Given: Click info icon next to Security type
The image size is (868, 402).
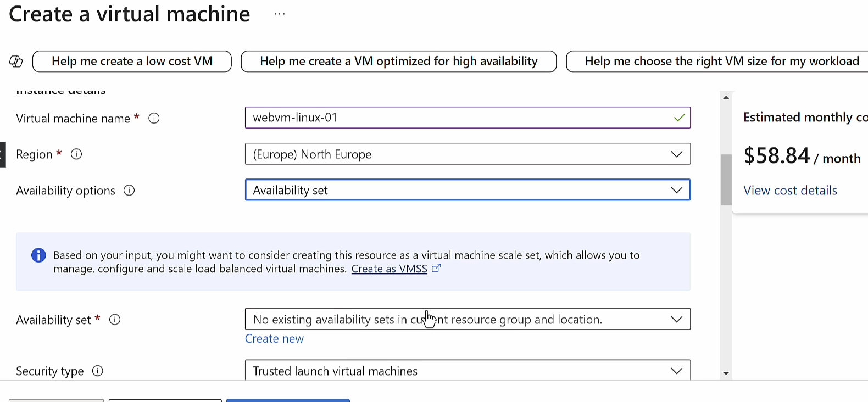Looking at the screenshot, I should pos(98,371).
